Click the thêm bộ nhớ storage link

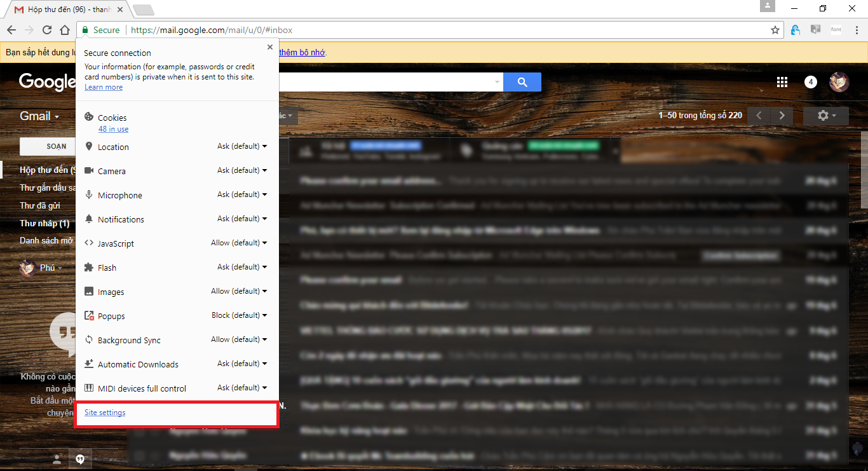302,52
